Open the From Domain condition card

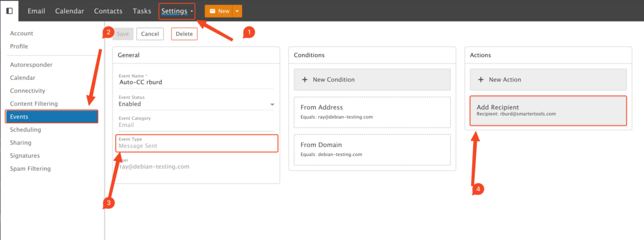tap(372, 150)
